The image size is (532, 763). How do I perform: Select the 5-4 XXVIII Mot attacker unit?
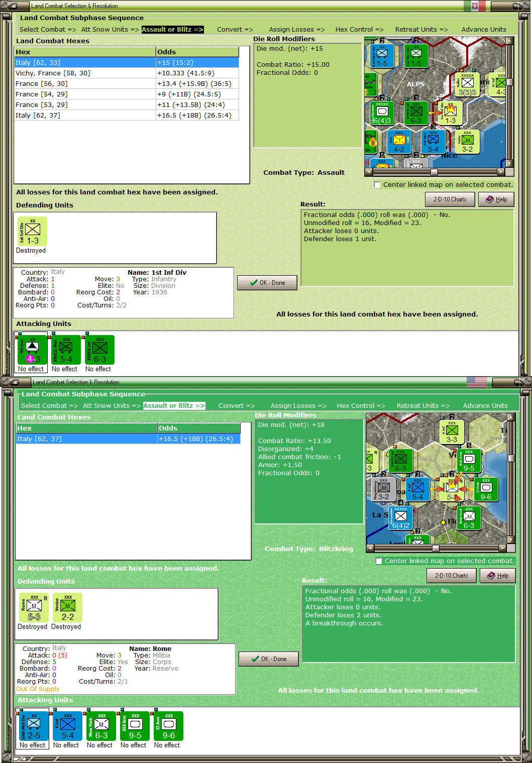tap(66, 350)
